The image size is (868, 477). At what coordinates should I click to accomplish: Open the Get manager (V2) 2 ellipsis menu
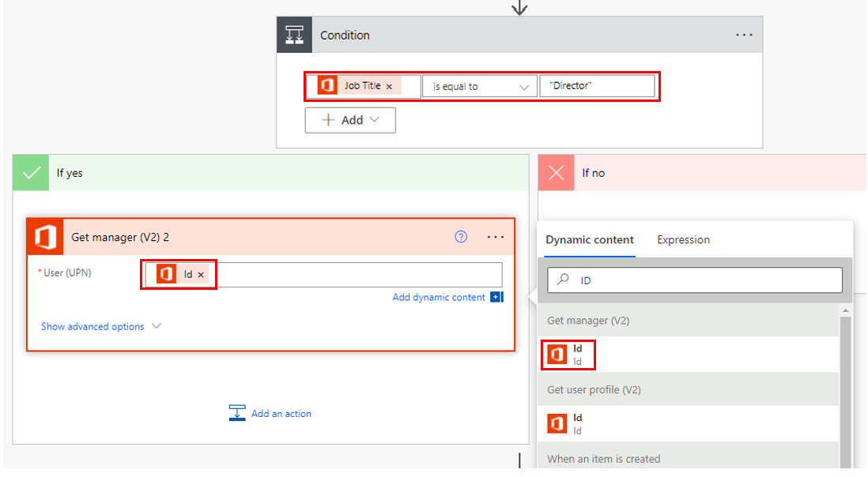click(x=496, y=236)
